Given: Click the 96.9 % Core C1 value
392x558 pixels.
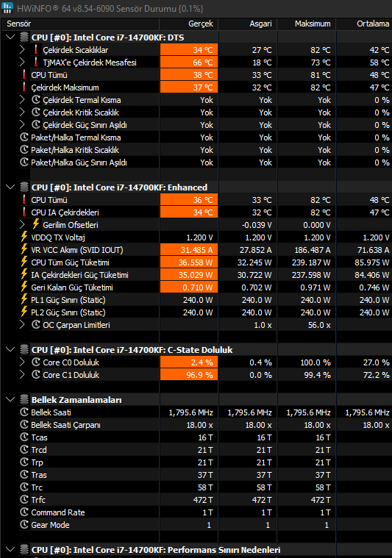Looking at the screenshot, I should click(x=200, y=375).
